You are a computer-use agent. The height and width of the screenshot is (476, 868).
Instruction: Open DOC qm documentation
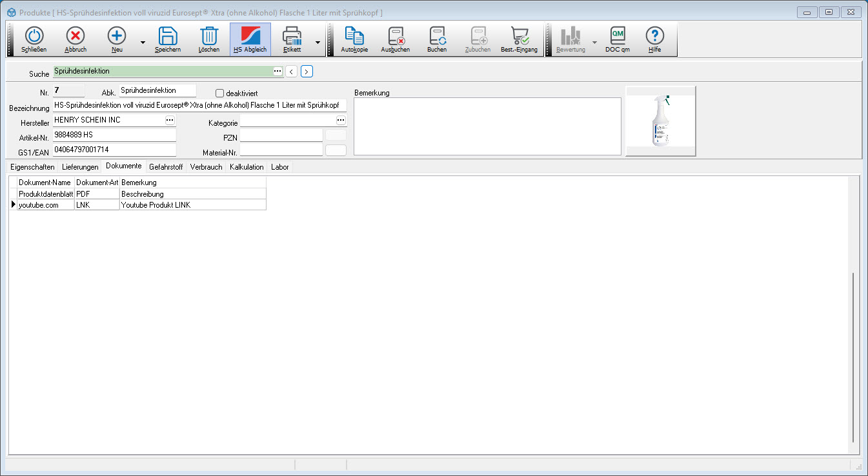pyautogui.click(x=618, y=37)
